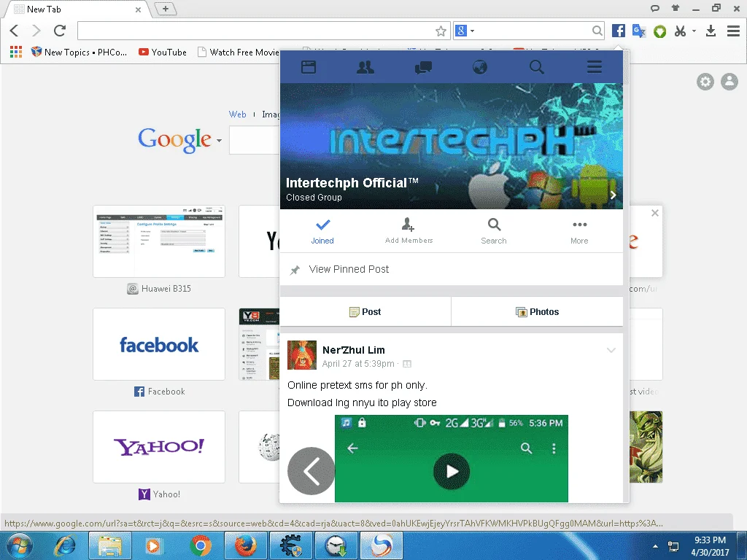Open friend requests icon in Facebook popup
This screenshot has height=560, width=747.
pos(365,67)
